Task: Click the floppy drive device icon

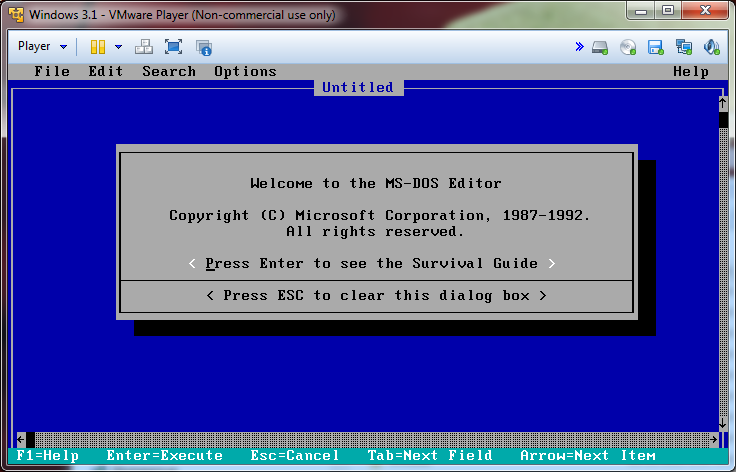Action: tap(656, 47)
